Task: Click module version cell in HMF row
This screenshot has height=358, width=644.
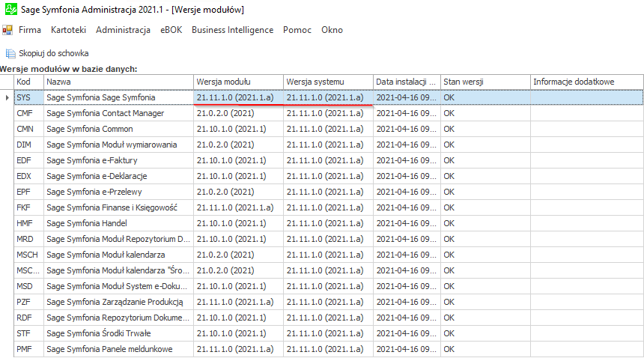Action: [239, 223]
